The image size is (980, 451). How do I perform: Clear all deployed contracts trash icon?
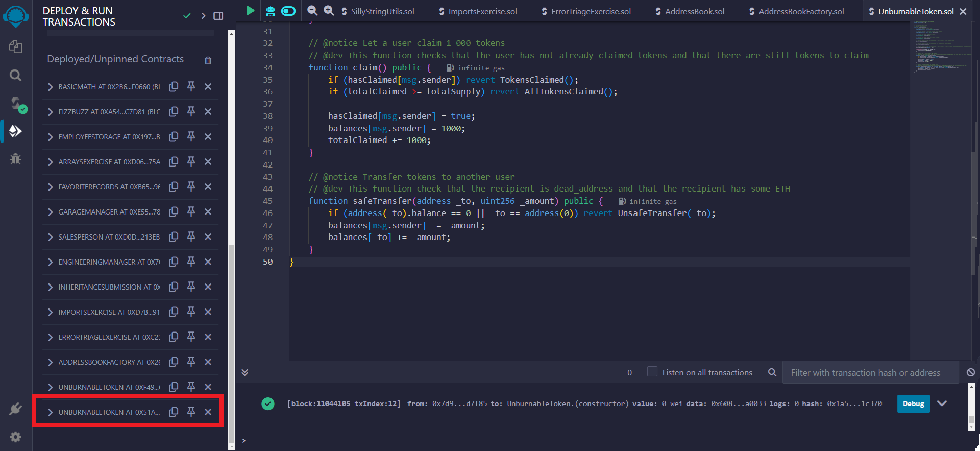tap(208, 60)
